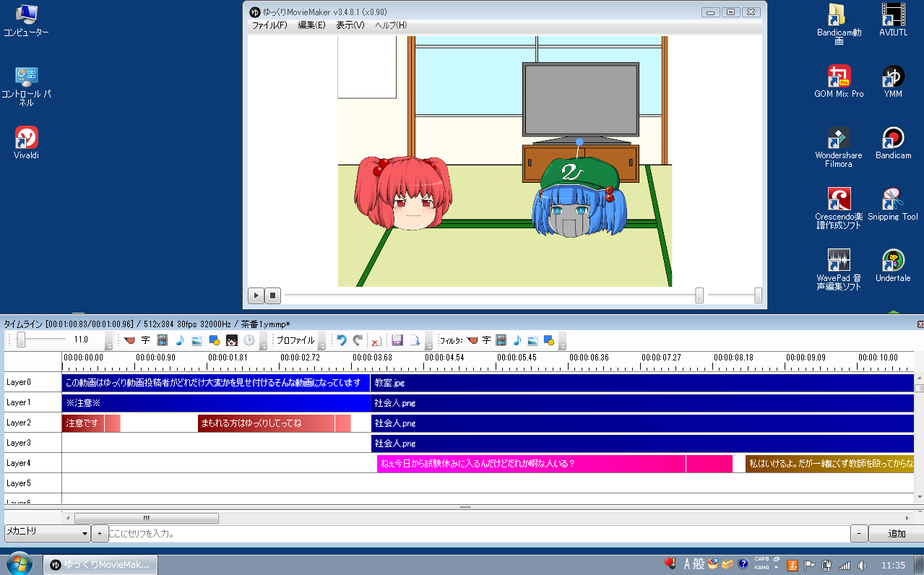
Task: Redo the last undone action
Action: coord(358,340)
